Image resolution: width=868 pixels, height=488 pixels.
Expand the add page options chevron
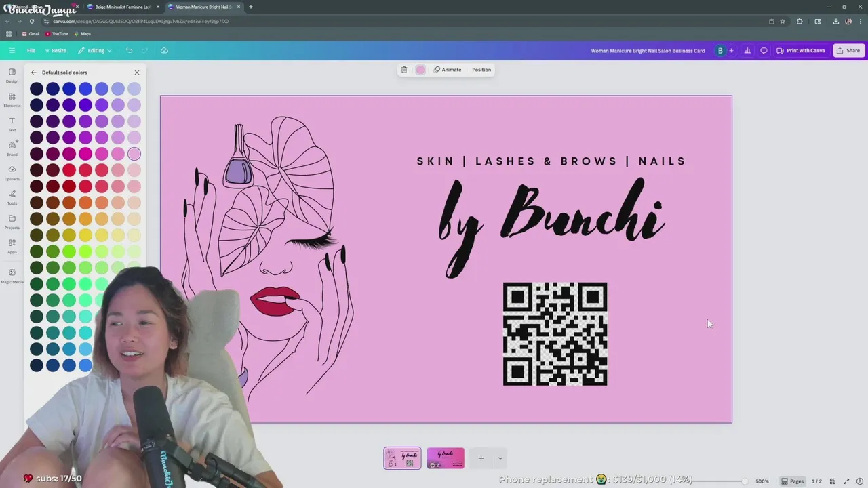500,458
